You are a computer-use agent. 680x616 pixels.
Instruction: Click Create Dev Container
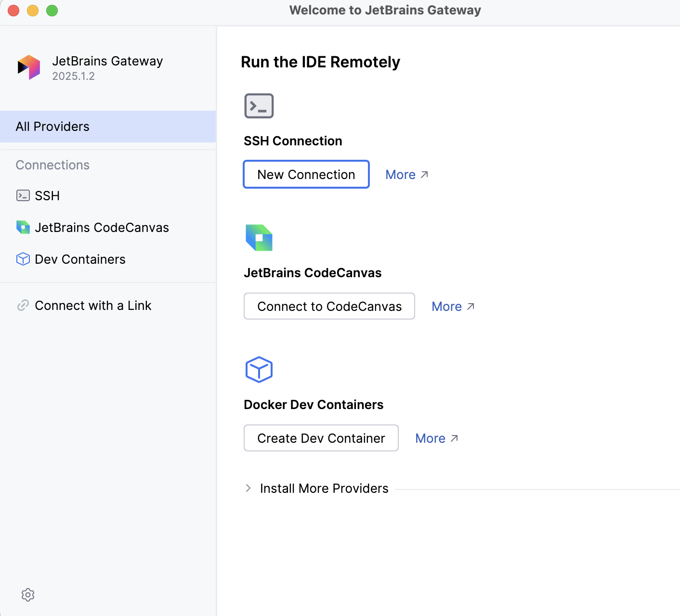point(321,438)
